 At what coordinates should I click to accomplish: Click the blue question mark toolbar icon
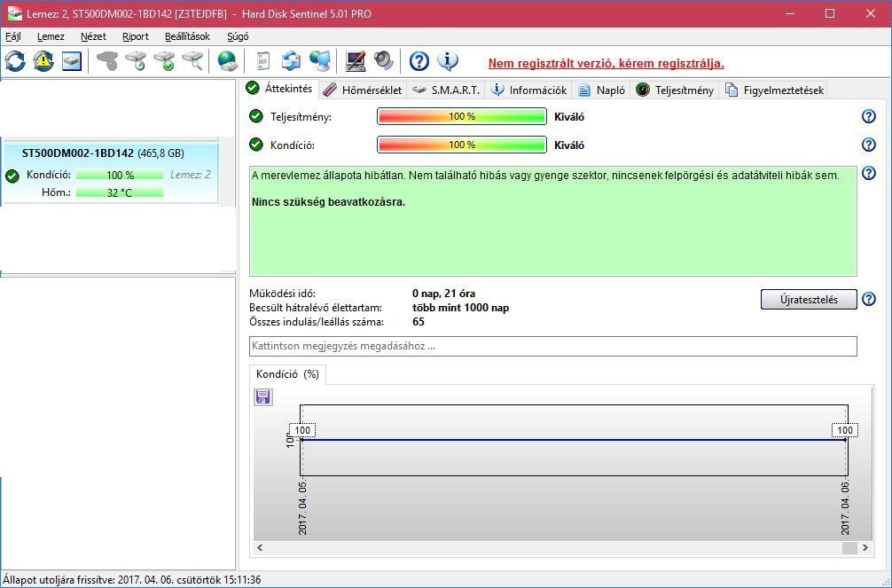click(419, 61)
